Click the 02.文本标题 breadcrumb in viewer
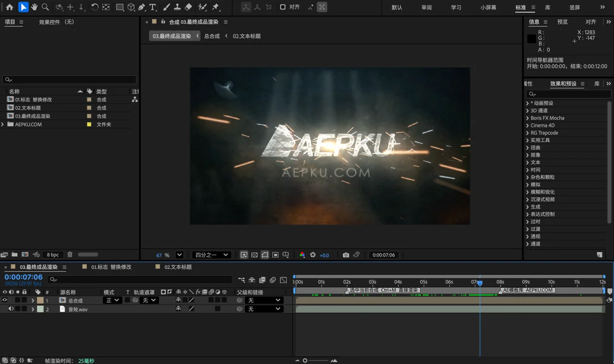This screenshot has height=364, width=614. [247, 36]
